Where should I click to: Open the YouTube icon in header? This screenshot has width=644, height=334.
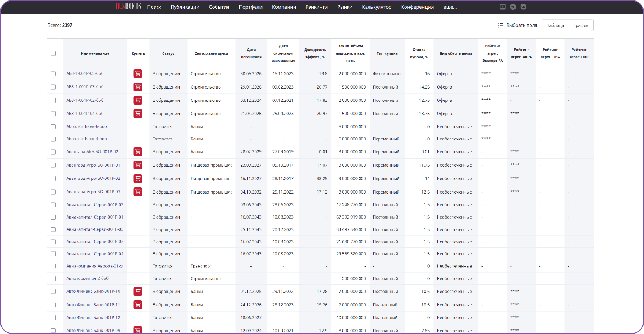point(503,7)
